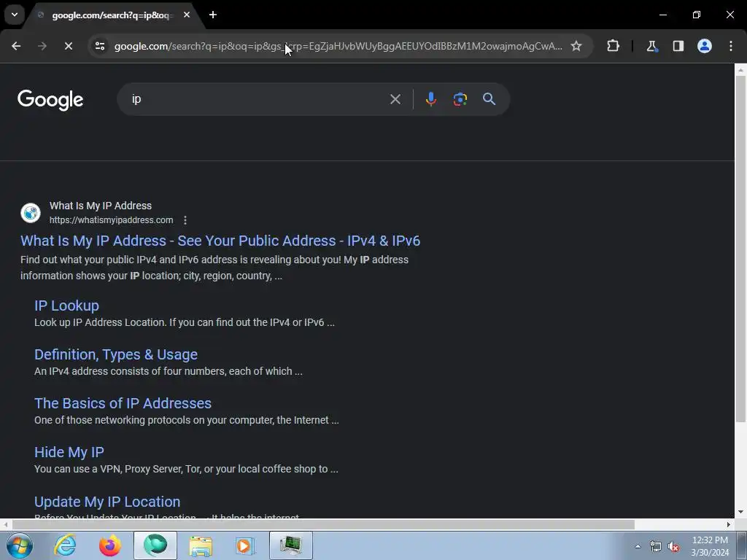
Task: Open the IP Lookup sitelink
Action: 66,306
